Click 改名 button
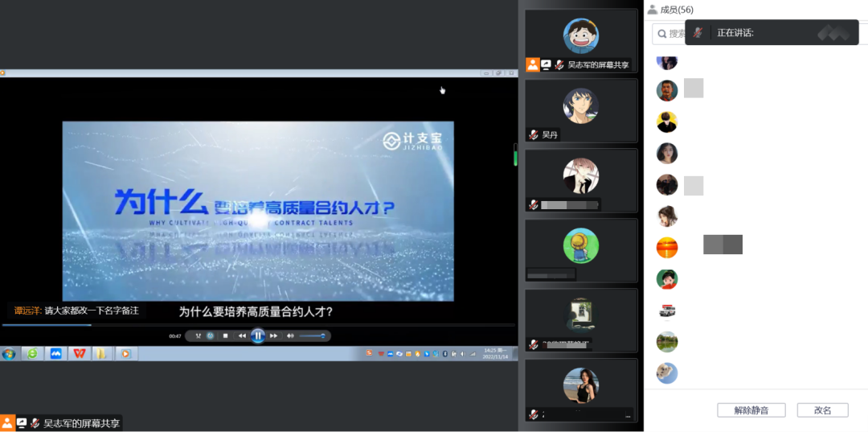 tap(823, 410)
